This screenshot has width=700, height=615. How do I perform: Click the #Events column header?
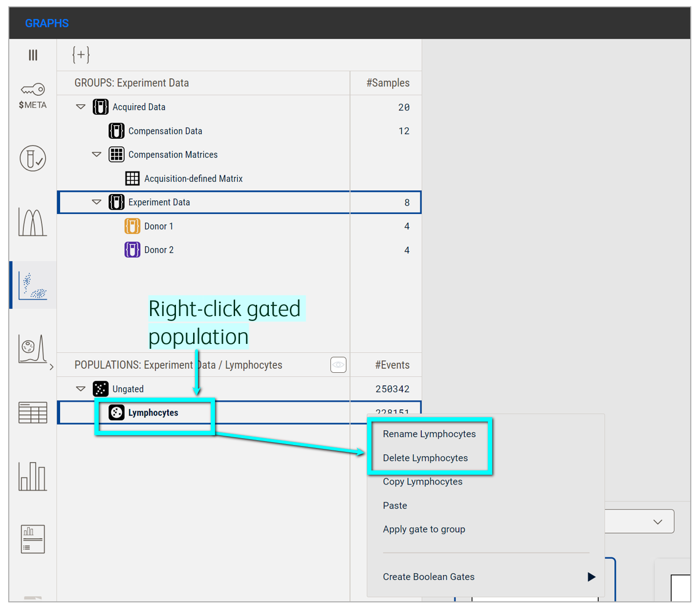393,365
